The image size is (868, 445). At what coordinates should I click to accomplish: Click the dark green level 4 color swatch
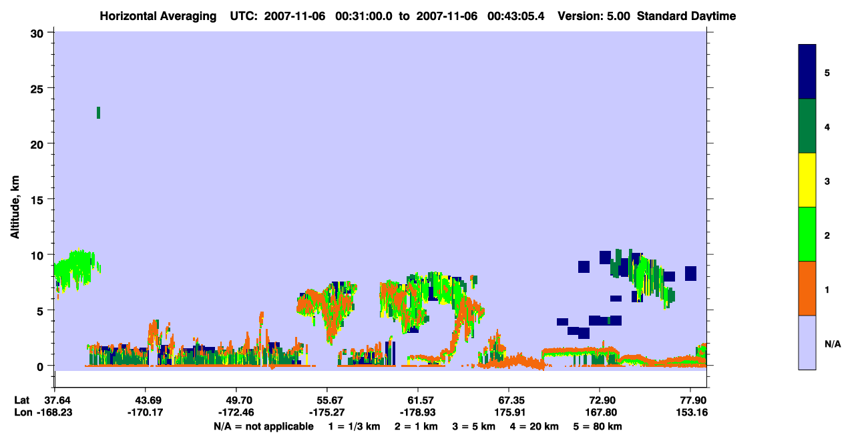pos(807,126)
